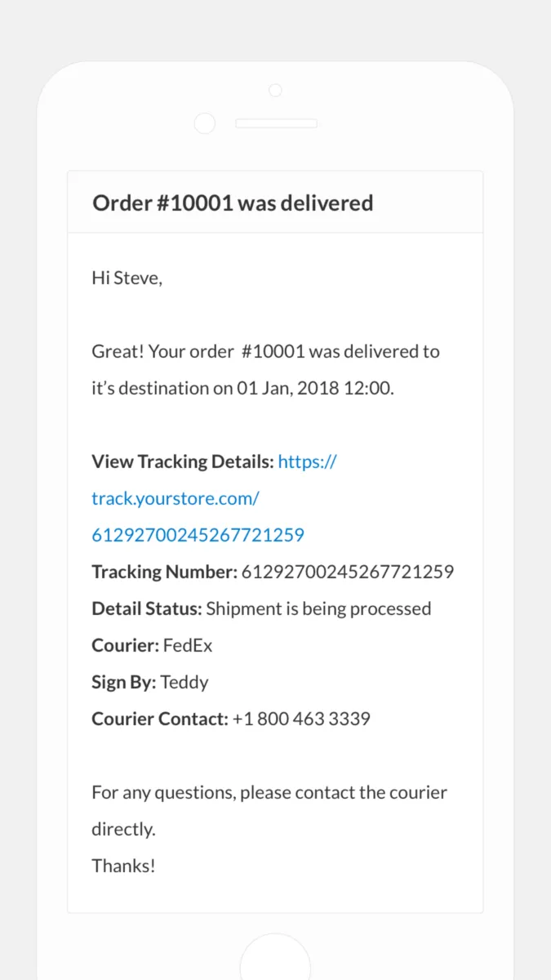Click the 61292700245267721259 link number

(x=198, y=535)
